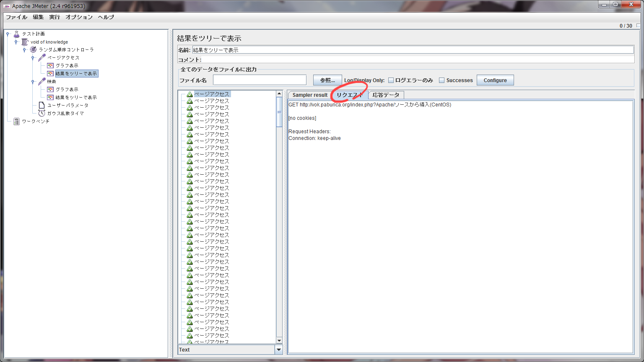Click the Connection: keep-alive text line

(314, 138)
